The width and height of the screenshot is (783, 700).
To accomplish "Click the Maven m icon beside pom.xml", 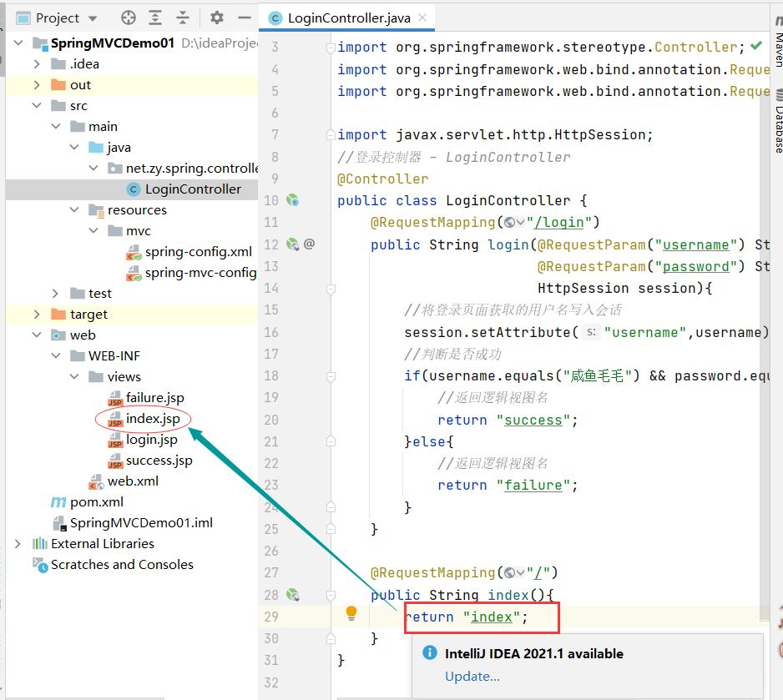I will (58, 502).
